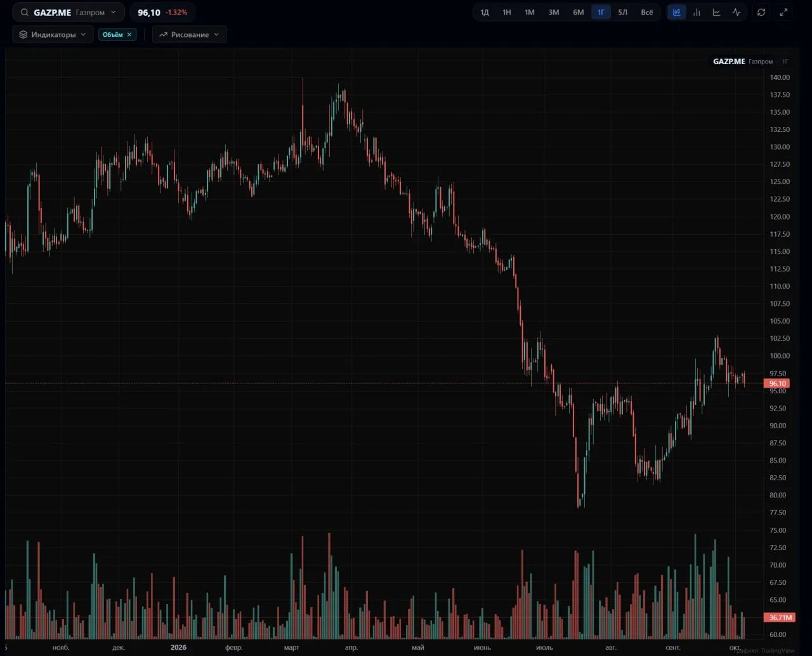The image size is (812, 656).
Task: Expand the Рисование drawing tools dropdown
Action: pyautogui.click(x=190, y=34)
